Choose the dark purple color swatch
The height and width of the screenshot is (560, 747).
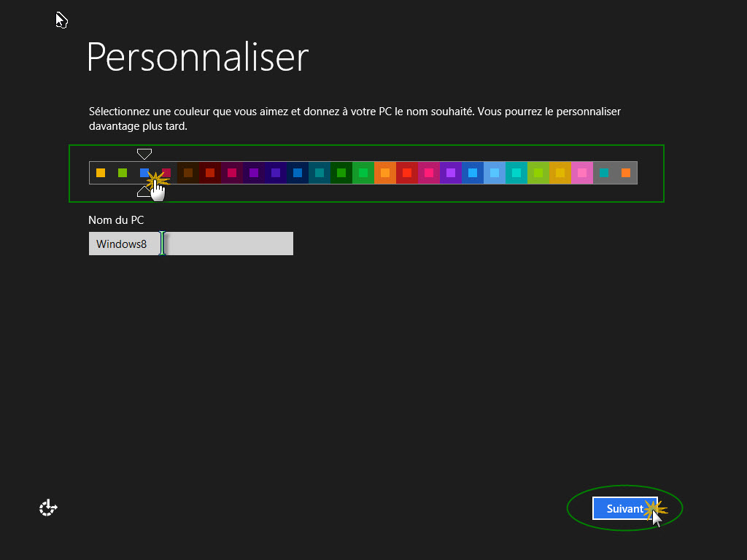[x=254, y=173]
